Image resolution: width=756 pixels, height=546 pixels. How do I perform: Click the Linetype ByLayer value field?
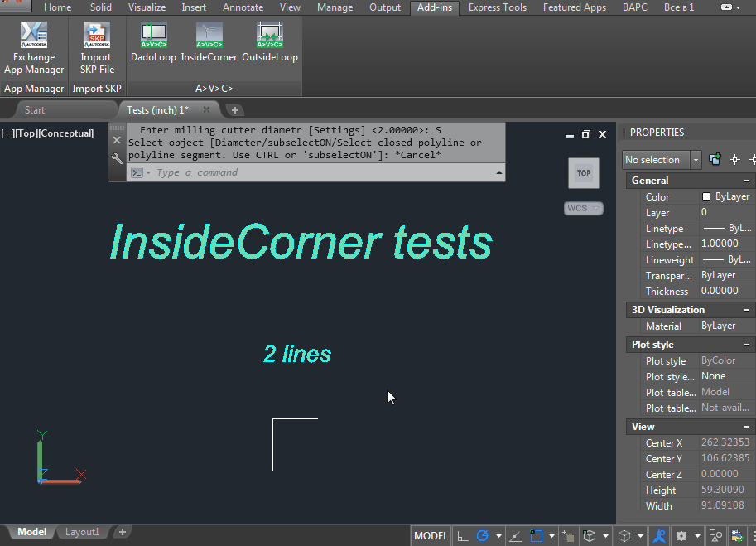tap(726, 228)
